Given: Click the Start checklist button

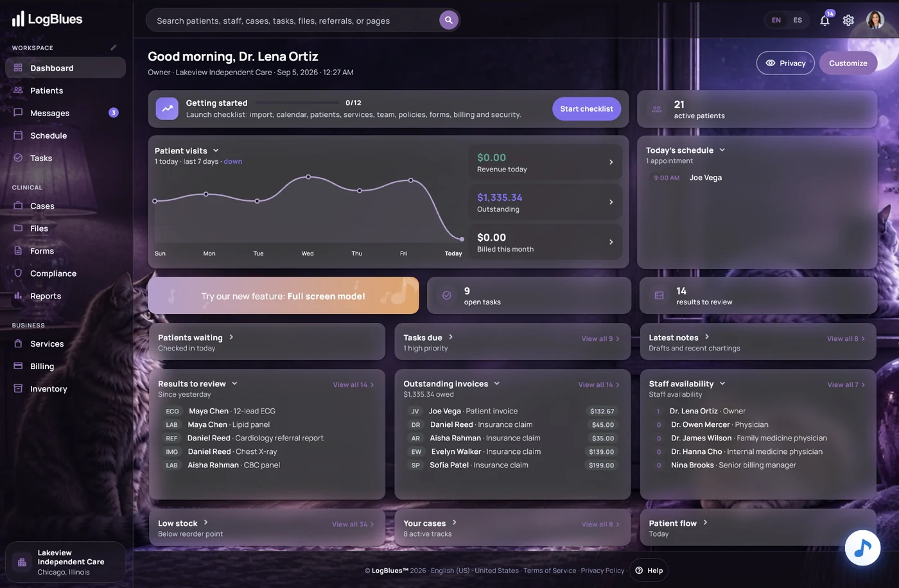Looking at the screenshot, I should 586,109.
